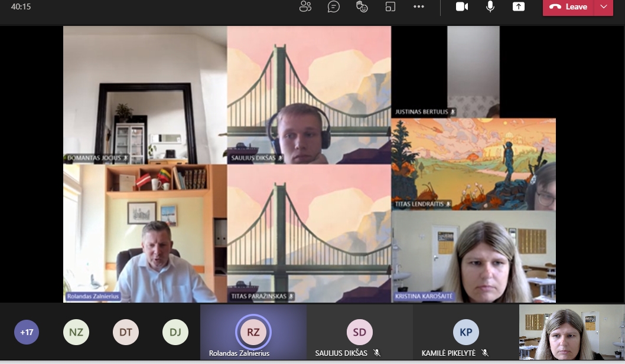This screenshot has height=364, width=625.
Task: Mute or unmute the microphone
Action: [x=490, y=7]
